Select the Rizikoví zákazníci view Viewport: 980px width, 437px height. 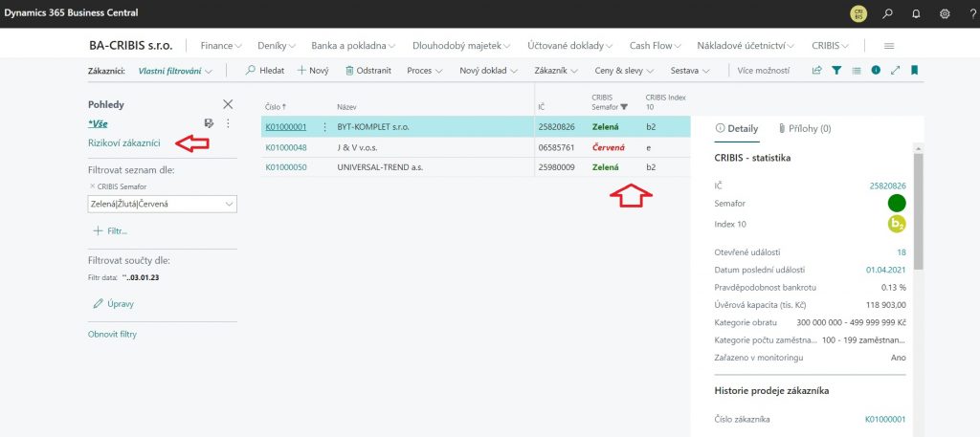coord(123,143)
